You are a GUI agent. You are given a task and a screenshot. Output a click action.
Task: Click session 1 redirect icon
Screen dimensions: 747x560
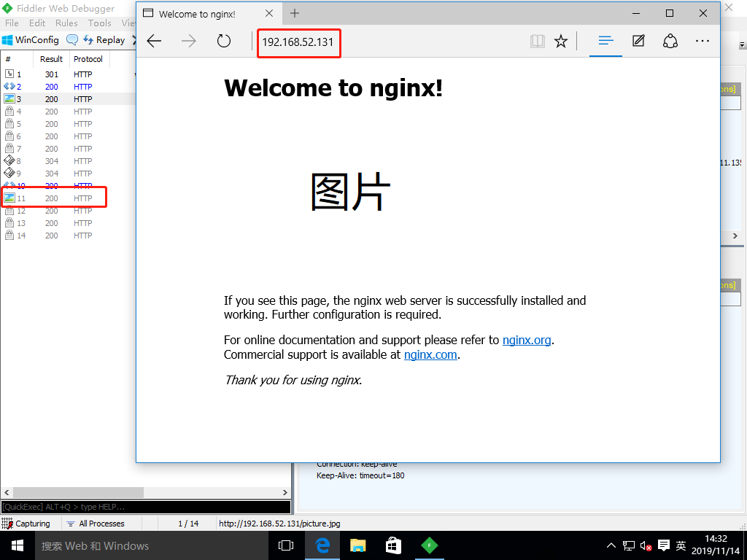tap(9, 74)
